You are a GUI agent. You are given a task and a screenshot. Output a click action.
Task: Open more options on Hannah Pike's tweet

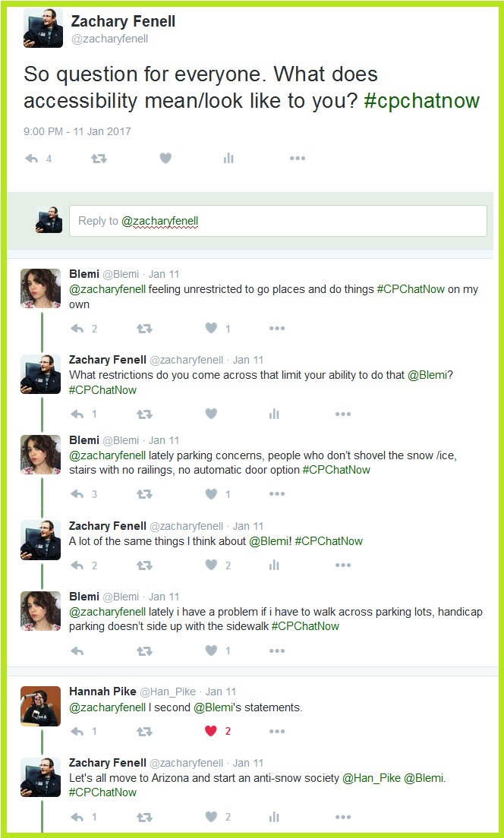(277, 731)
